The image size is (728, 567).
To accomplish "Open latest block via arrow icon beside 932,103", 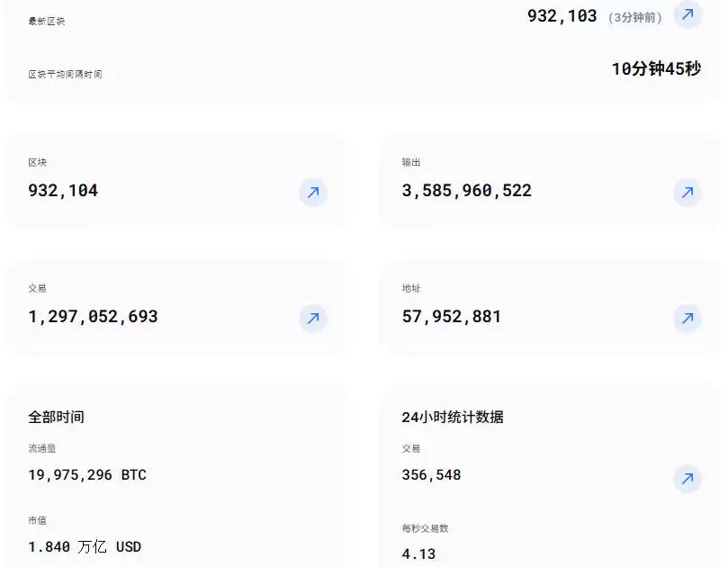I will [x=688, y=15].
